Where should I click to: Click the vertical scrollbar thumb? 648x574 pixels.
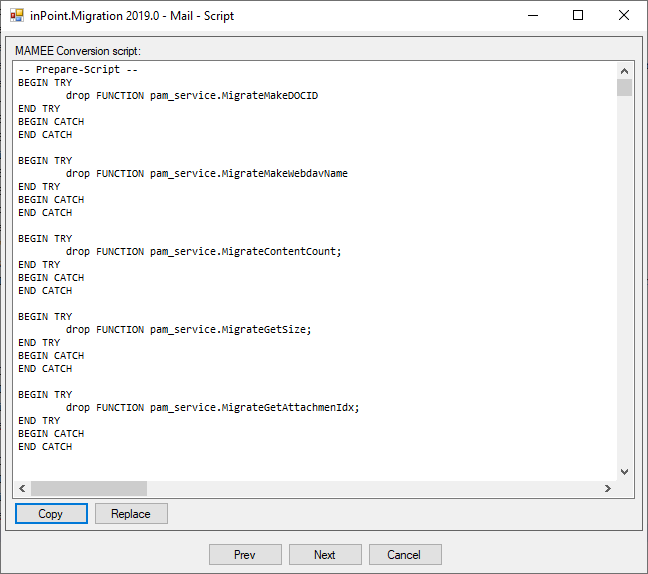coord(624,88)
